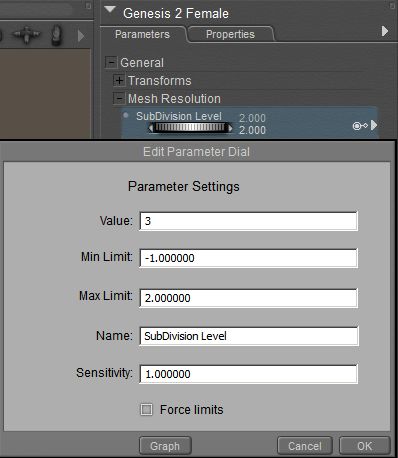398x458 pixels.
Task: Click the upper 2.000 value of SubDivision Level
Action: tap(252, 118)
